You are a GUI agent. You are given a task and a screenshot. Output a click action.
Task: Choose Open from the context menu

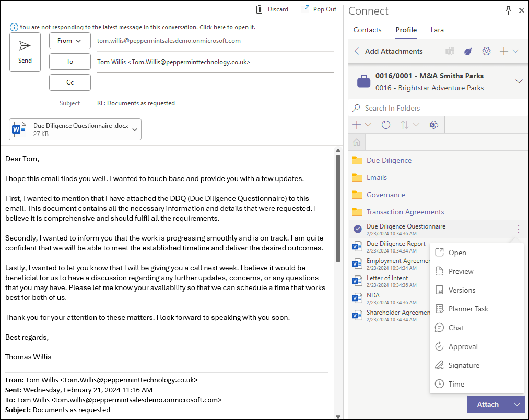[x=477, y=253]
